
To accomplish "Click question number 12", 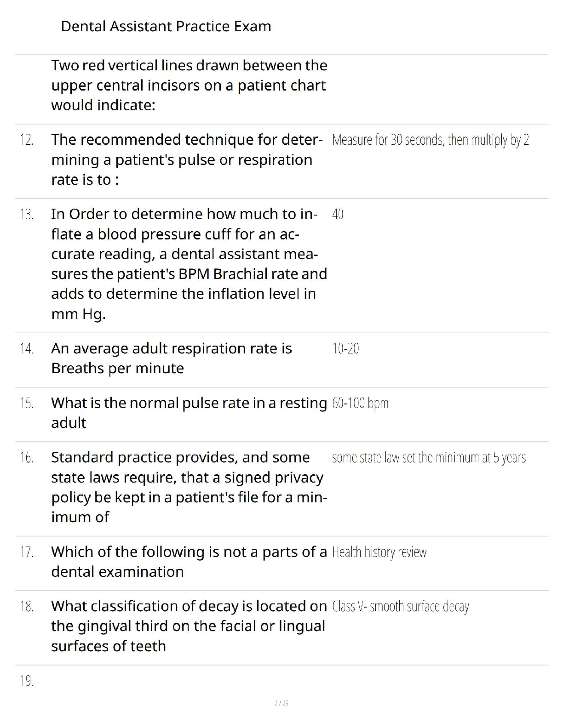I will [x=27, y=140].
